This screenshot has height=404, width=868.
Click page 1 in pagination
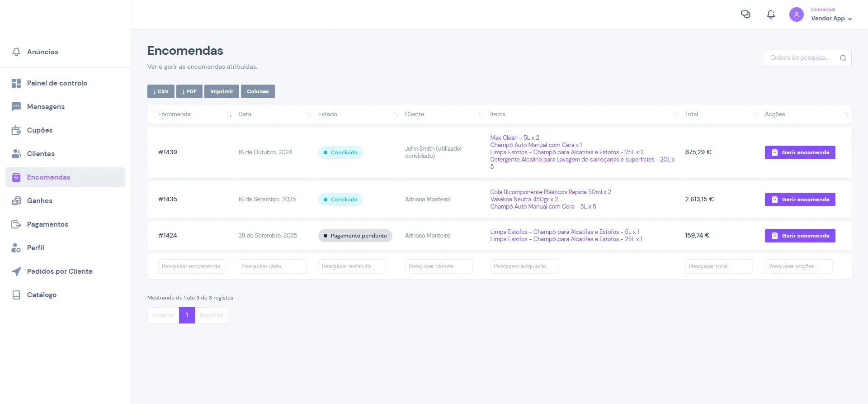pyautogui.click(x=187, y=315)
